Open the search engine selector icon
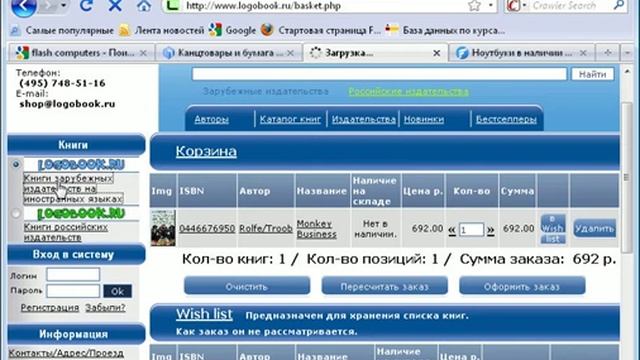This screenshot has height=360, width=640. pyautogui.click(x=516, y=6)
